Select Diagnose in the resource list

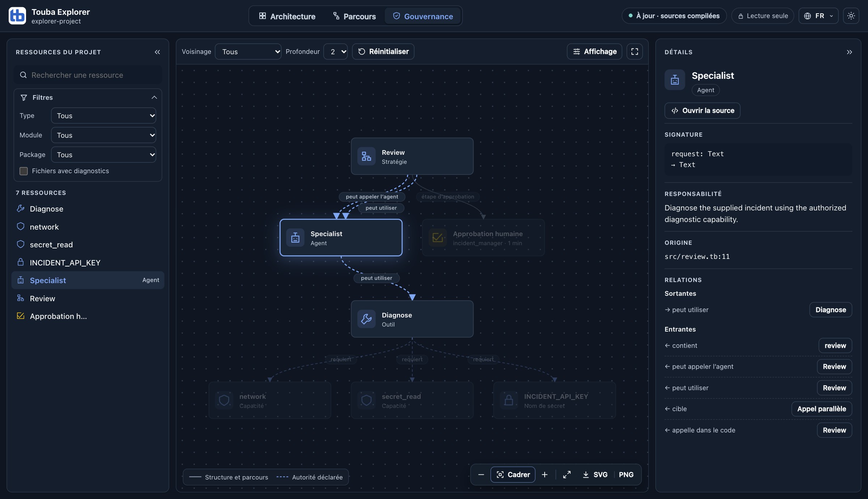point(88,209)
